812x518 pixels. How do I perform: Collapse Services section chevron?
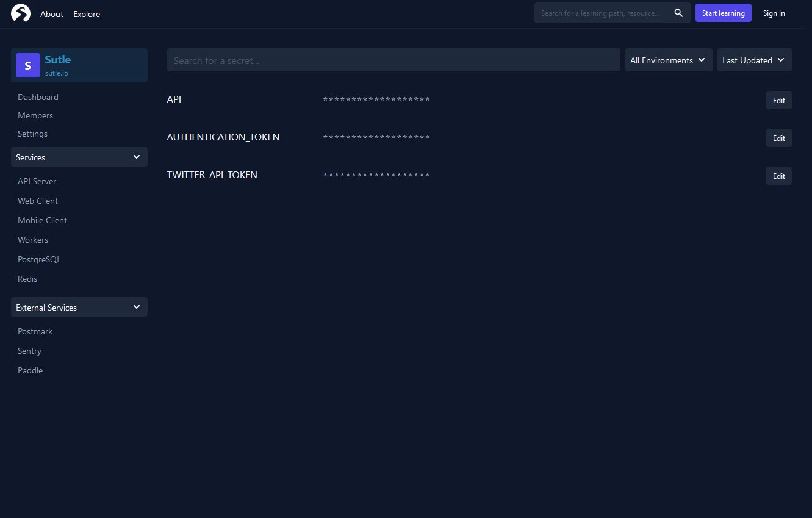[x=137, y=157]
